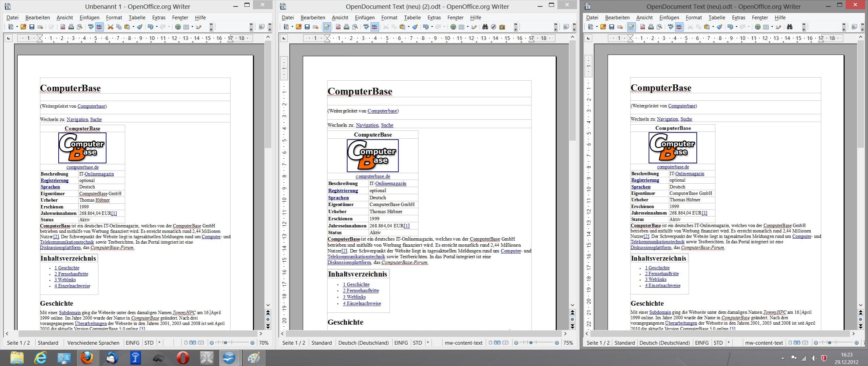Toggle Edit File mode in middle window
868x366 pixels.
(327, 27)
